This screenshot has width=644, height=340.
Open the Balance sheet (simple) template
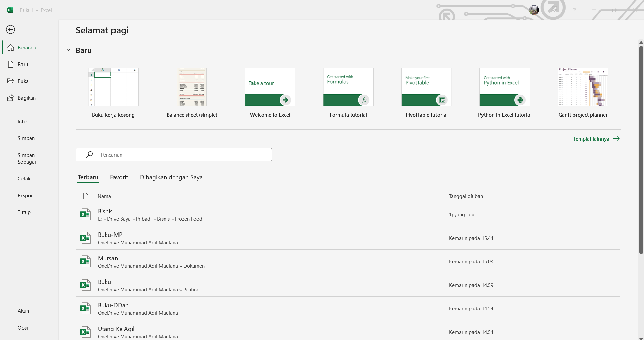pyautogui.click(x=192, y=93)
